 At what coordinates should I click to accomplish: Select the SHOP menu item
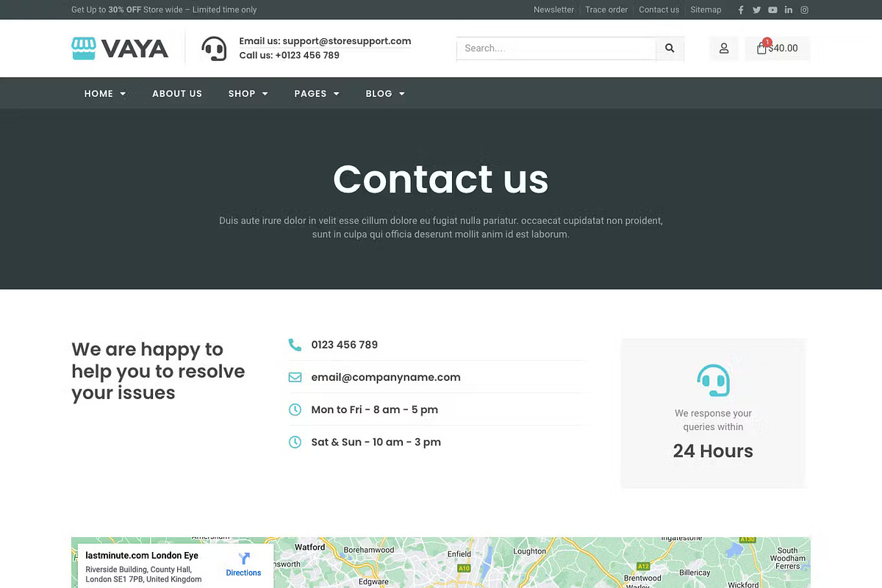(x=242, y=93)
